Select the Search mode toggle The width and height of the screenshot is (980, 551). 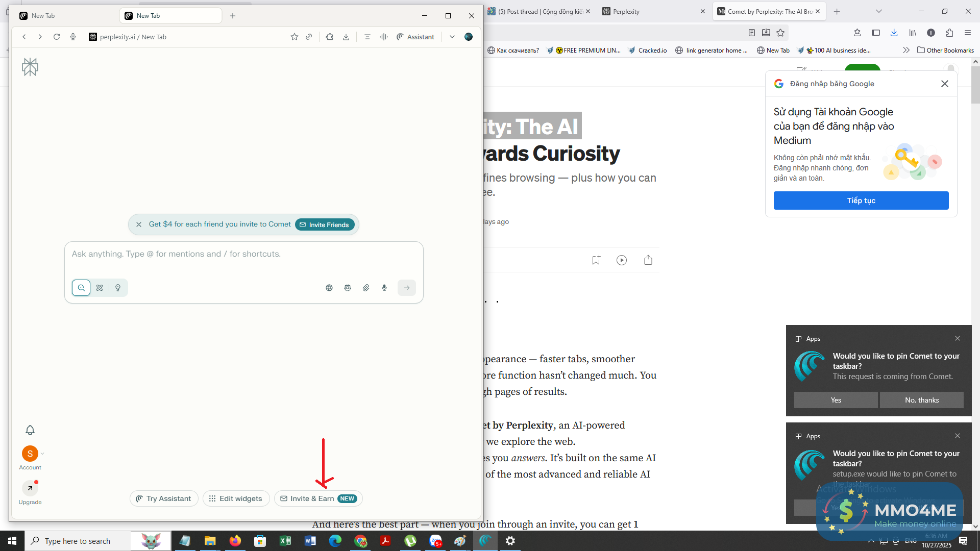point(81,288)
